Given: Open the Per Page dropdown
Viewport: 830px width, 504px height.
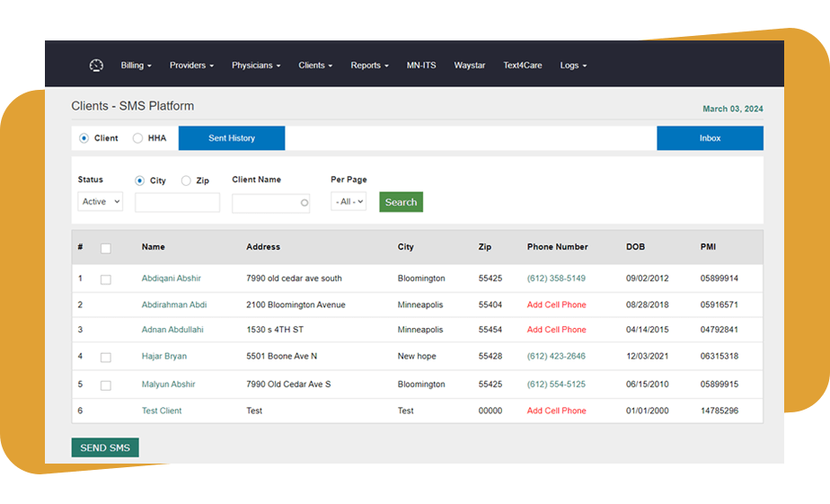Looking at the screenshot, I should 348,202.
